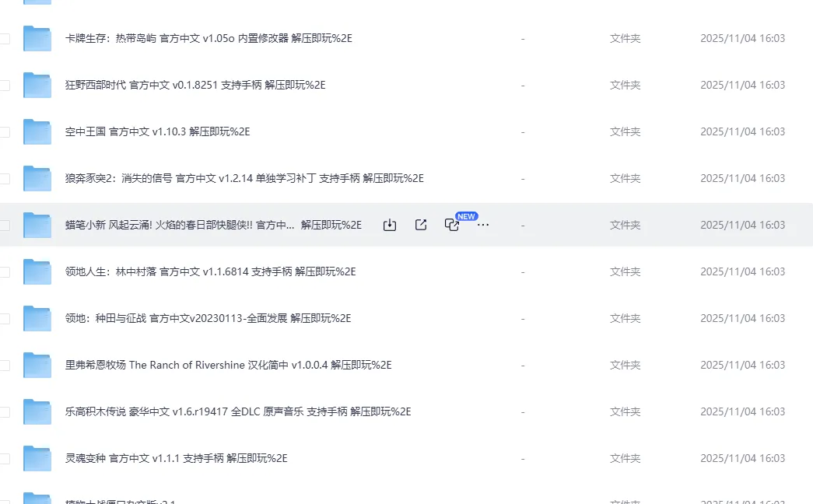The image size is (813, 504).
Task: Click 文件夹 type cell of 空中王国 row
Action: (x=625, y=131)
